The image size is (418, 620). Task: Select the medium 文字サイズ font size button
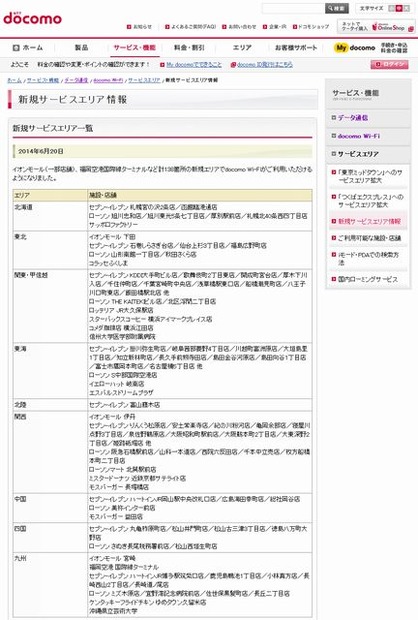point(399,8)
